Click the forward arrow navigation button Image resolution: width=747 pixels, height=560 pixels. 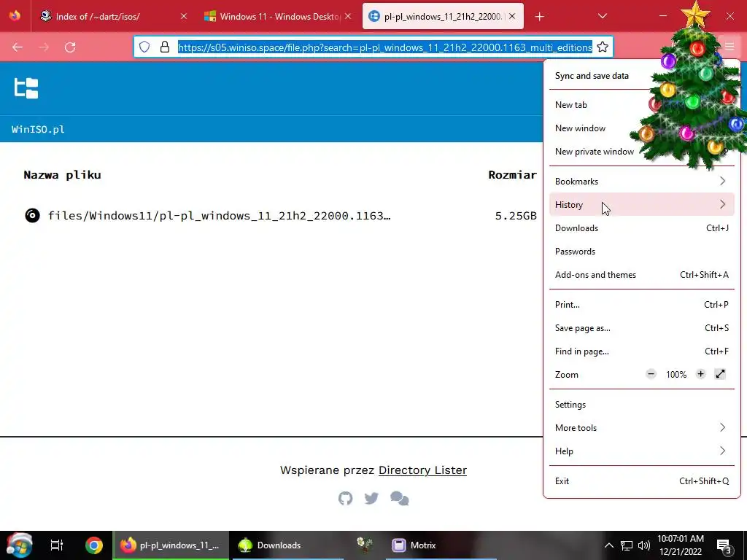pyautogui.click(x=44, y=47)
